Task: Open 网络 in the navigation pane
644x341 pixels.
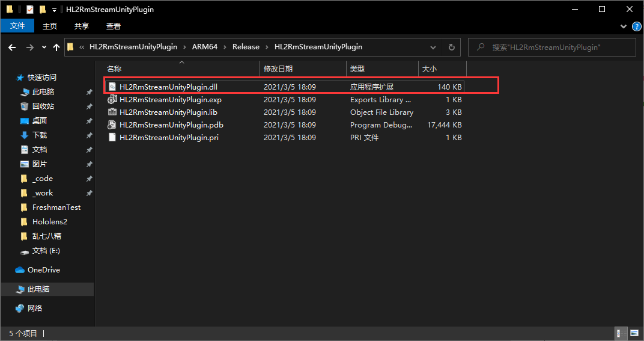Action: point(34,308)
